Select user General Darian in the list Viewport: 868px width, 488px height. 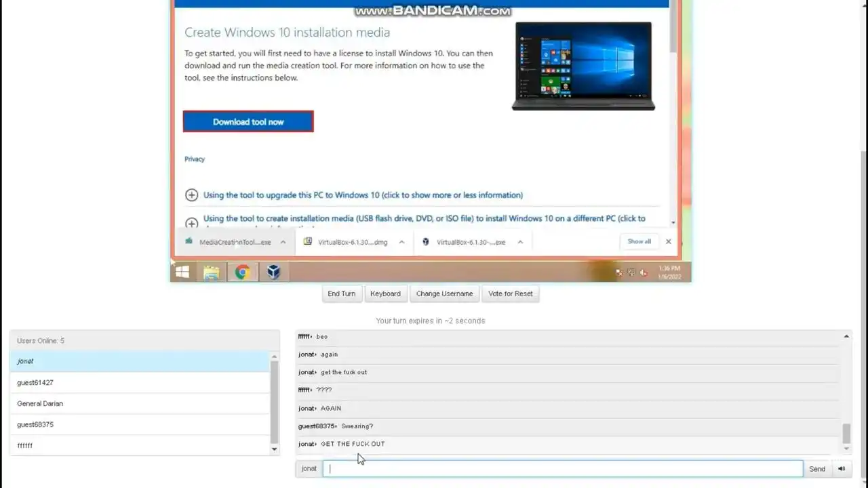click(140, 403)
